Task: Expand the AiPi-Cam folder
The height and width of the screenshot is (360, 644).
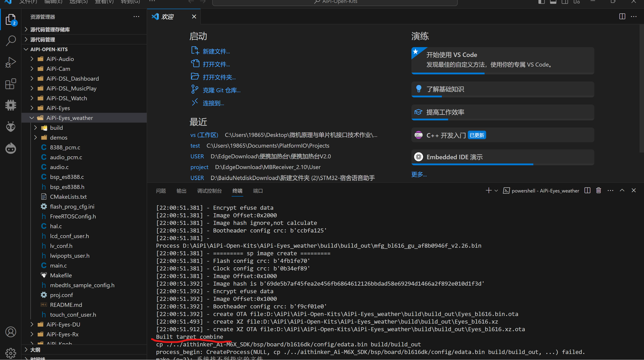Action: point(84,69)
